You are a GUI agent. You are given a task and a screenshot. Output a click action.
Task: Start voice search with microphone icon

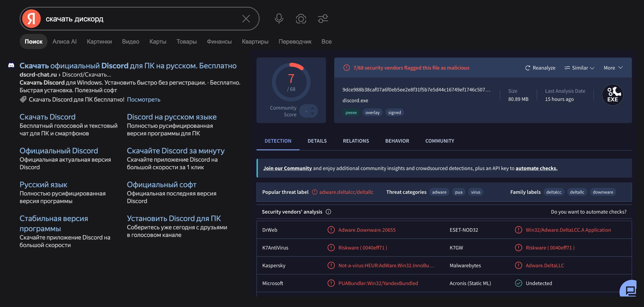click(x=279, y=19)
